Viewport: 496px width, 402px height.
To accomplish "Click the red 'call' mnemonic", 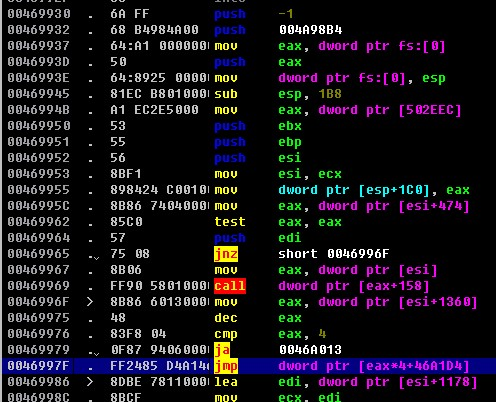I will pyautogui.click(x=230, y=286).
